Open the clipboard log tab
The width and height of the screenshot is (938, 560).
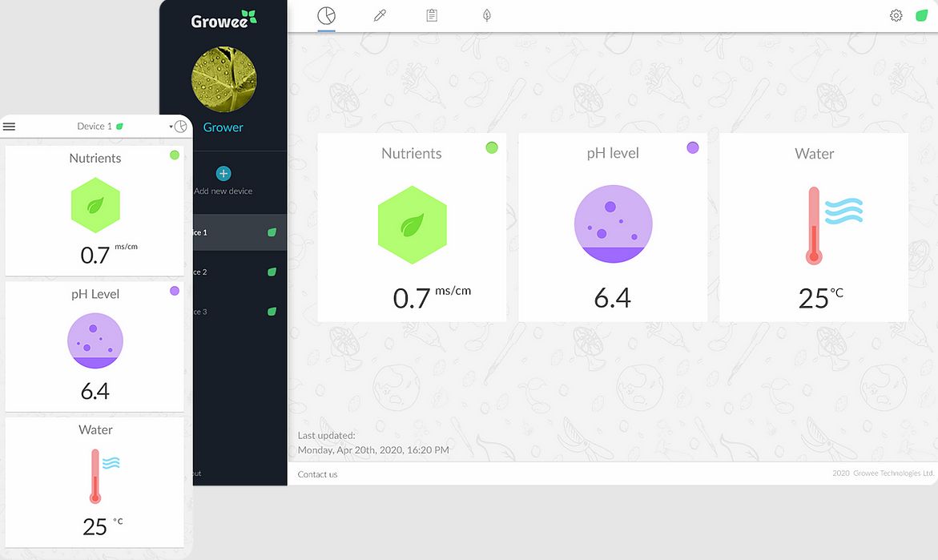pos(432,15)
